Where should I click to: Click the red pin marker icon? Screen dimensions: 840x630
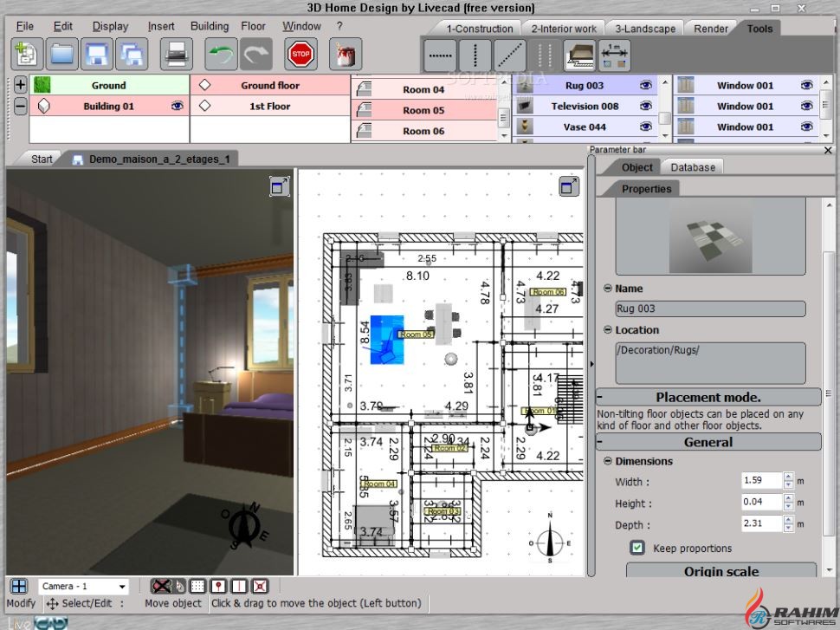click(218, 586)
